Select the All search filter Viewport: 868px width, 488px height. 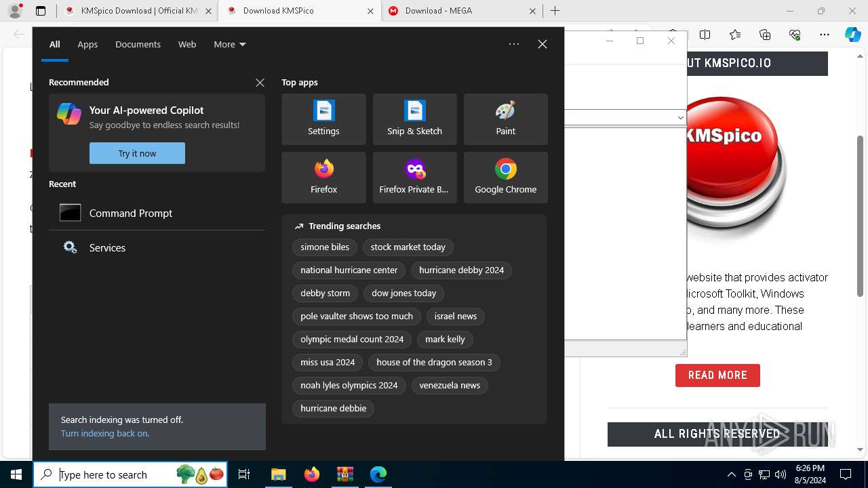coord(55,44)
